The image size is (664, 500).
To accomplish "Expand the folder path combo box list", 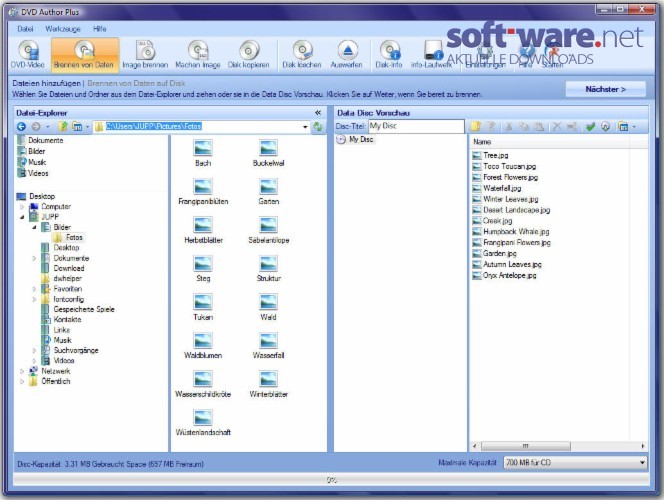I will click(305, 127).
